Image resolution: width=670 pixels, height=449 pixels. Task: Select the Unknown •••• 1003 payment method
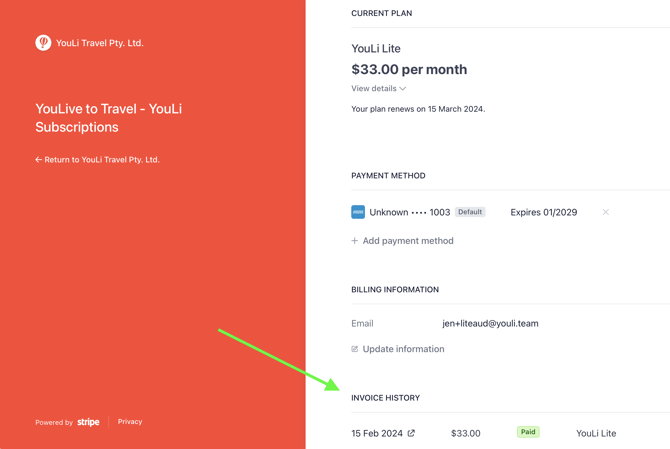[410, 212]
